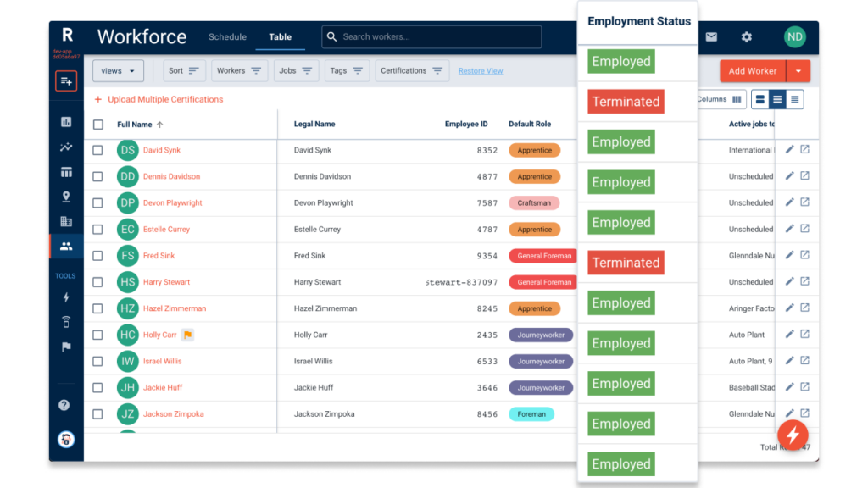Open the Jobs filter dropdown

coord(296,71)
